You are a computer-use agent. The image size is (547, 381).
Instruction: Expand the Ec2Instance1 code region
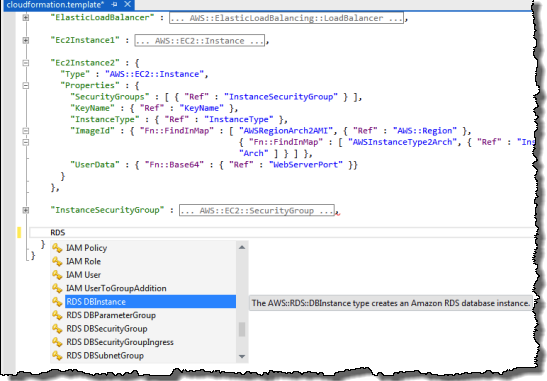(25, 40)
